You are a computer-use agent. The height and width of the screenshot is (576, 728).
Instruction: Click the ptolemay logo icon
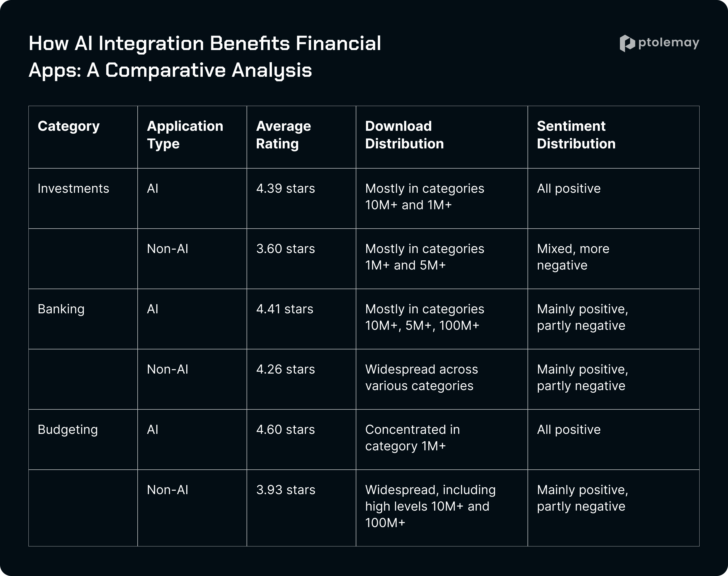pyautogui.click(x=627, y=43)
